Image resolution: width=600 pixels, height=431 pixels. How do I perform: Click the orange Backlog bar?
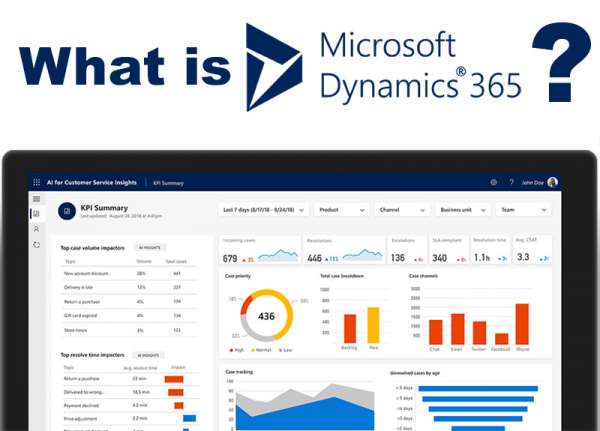coord(350,329)
